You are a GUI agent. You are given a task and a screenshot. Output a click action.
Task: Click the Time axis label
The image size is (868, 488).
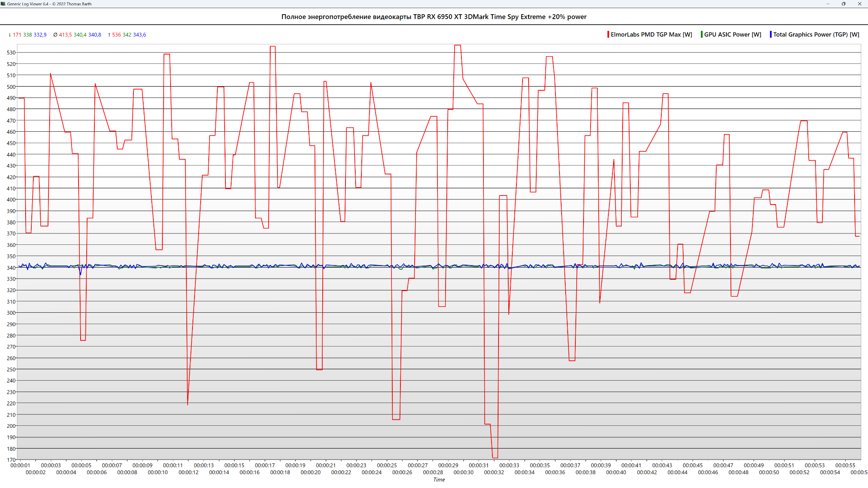tap(439, 480)
